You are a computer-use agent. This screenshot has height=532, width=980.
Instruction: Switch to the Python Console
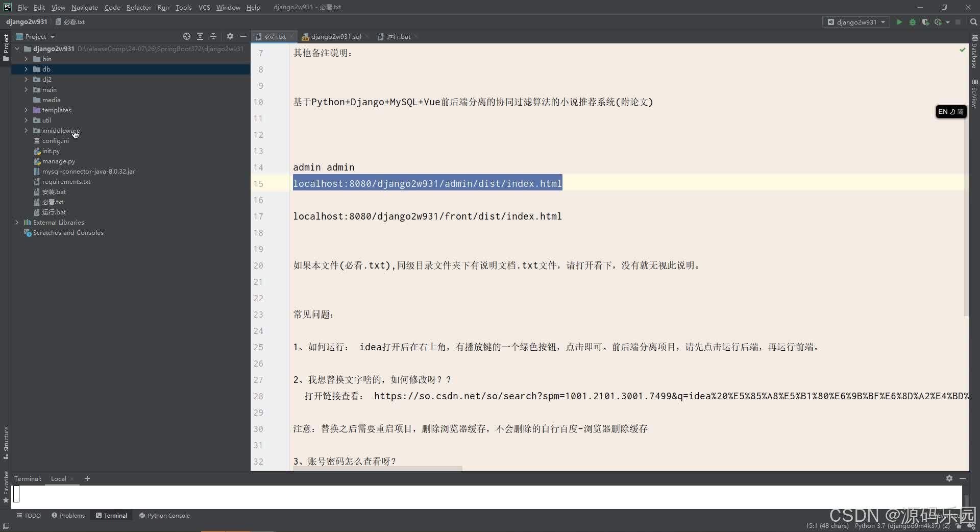pos(164,516)
